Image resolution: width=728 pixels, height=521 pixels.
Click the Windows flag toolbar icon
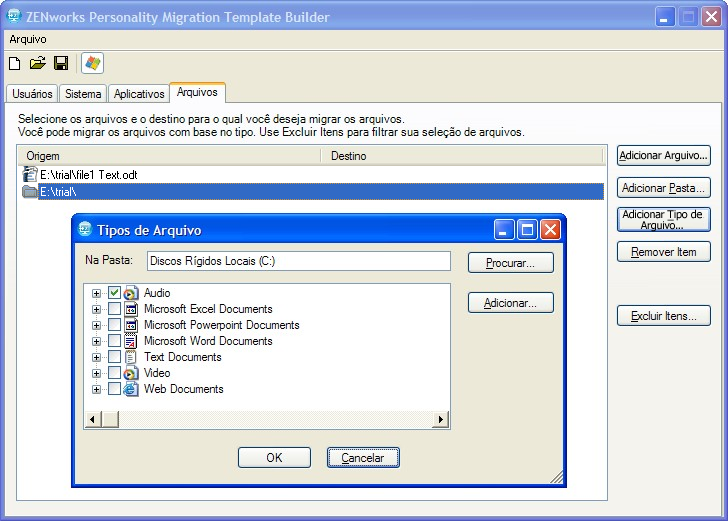92,63
